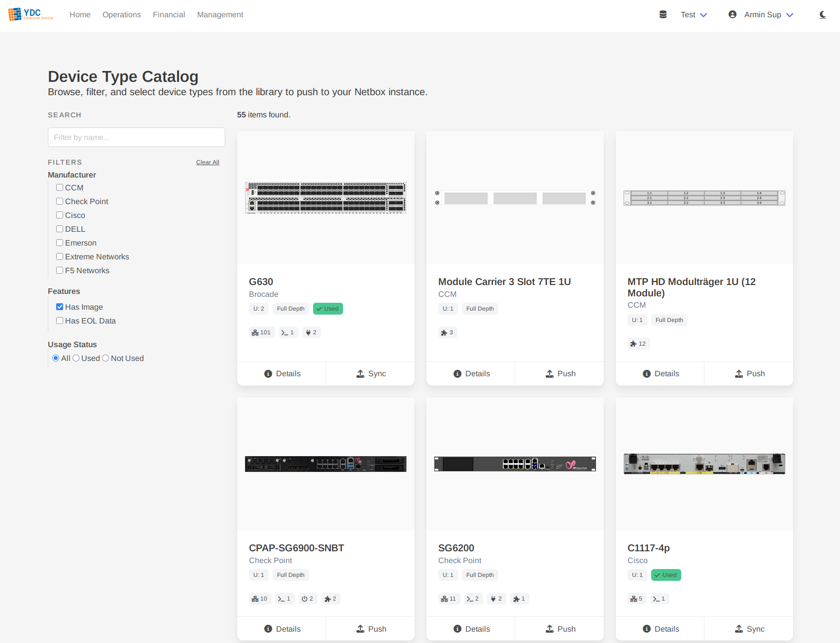Open Details for G630

281,374
